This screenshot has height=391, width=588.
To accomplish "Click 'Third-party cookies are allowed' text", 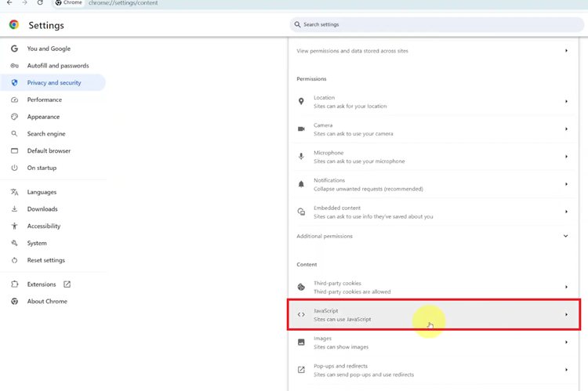I will click(352, 291).
